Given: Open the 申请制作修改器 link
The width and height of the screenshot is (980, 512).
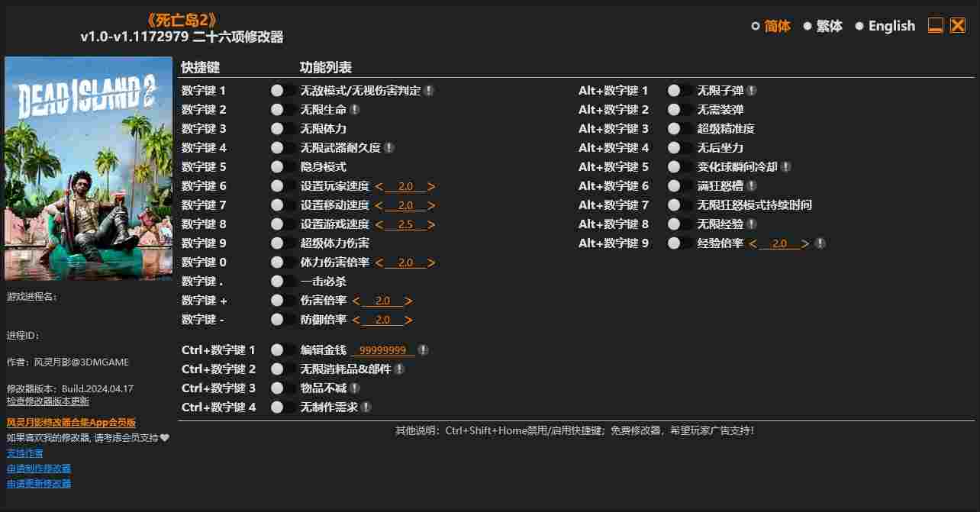Looking at the screenshot, I should tap(39, 469).
